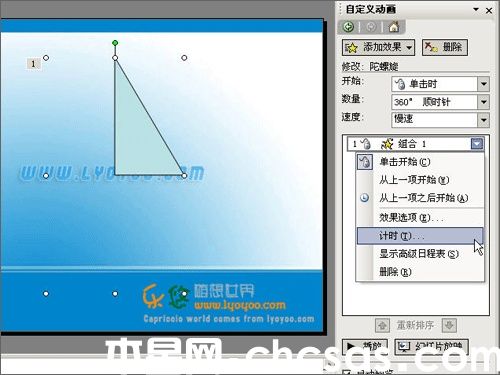Choose 从上一项开始(W) menu entry
The height and width of the screenshot is (375, 500).
(420, 180)
